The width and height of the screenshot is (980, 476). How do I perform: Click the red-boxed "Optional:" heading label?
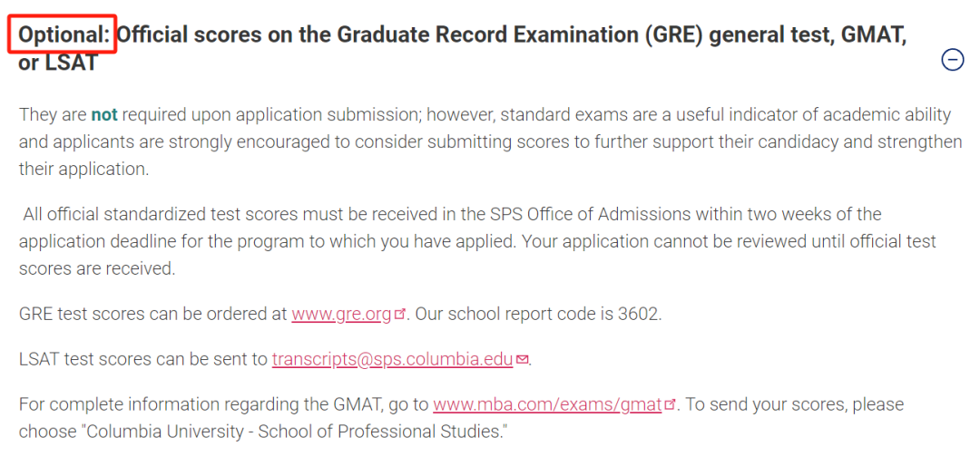point(64,35)
